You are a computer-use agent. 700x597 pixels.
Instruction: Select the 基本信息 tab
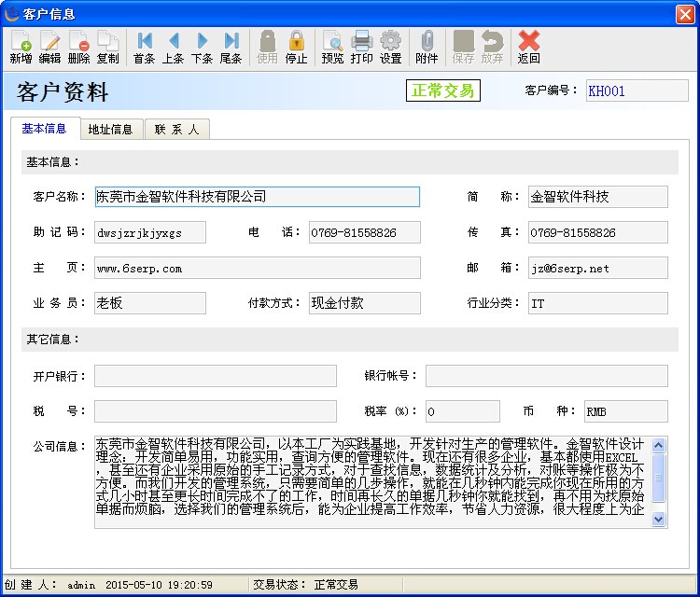tap(44, 129)
